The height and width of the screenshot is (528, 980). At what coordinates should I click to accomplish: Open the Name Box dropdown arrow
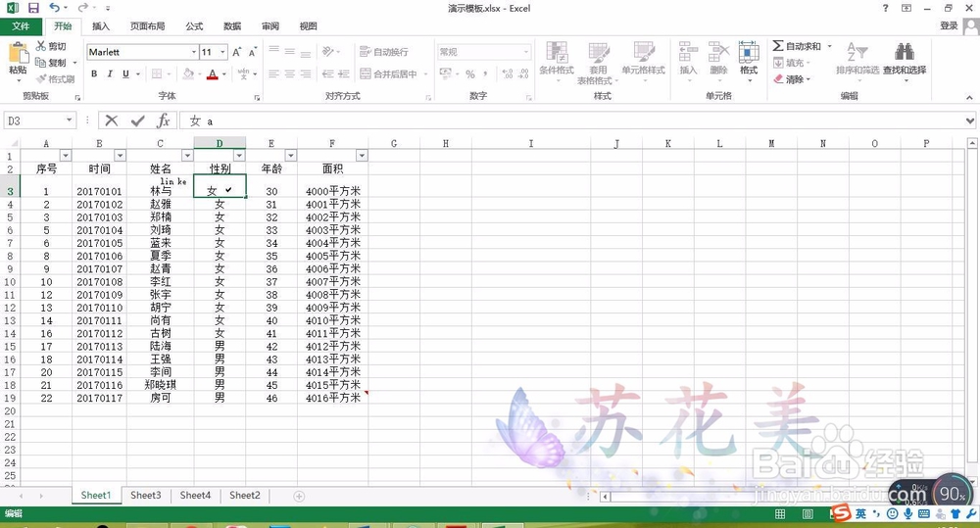(x=69, y=120)
